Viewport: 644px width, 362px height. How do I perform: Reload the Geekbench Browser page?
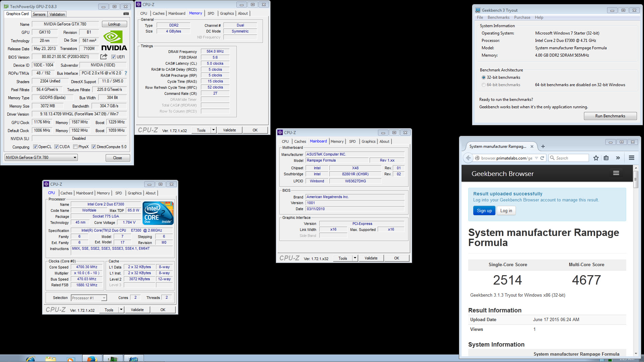coord(542,158)
